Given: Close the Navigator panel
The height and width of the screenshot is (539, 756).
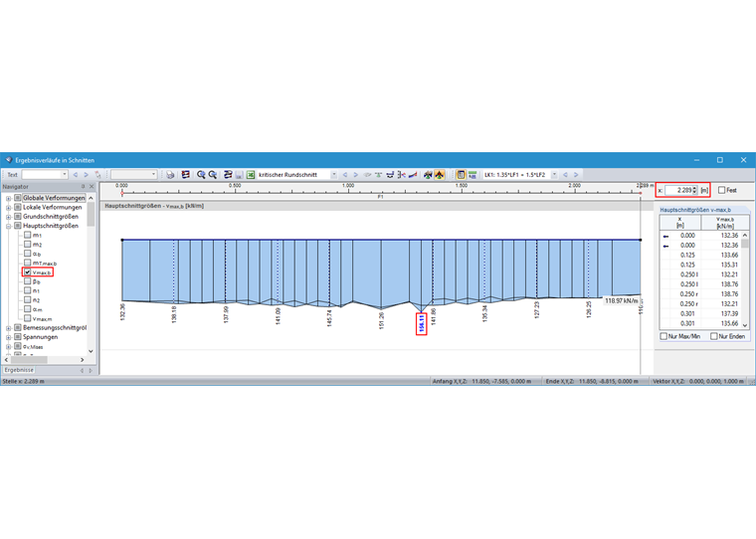Looking at the screenshot, I should tap(92, 187).
